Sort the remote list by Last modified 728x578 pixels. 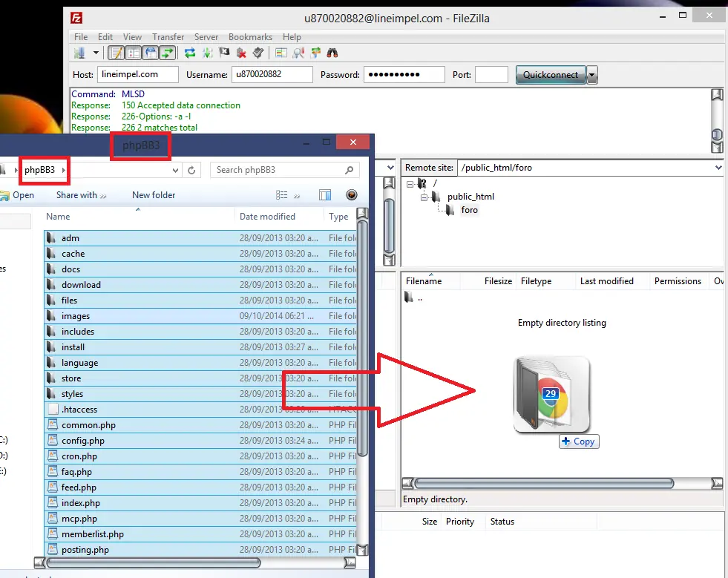(x=606, y=281)
